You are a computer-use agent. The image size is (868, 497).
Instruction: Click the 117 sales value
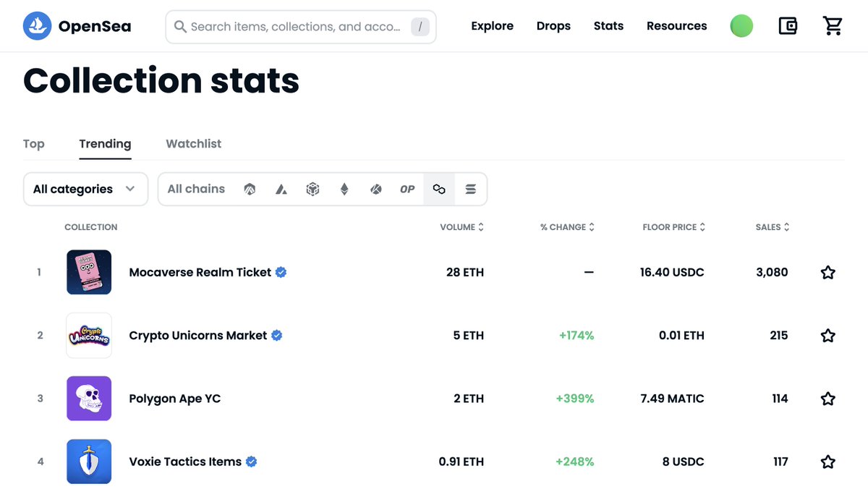click(x=780, y=462)
